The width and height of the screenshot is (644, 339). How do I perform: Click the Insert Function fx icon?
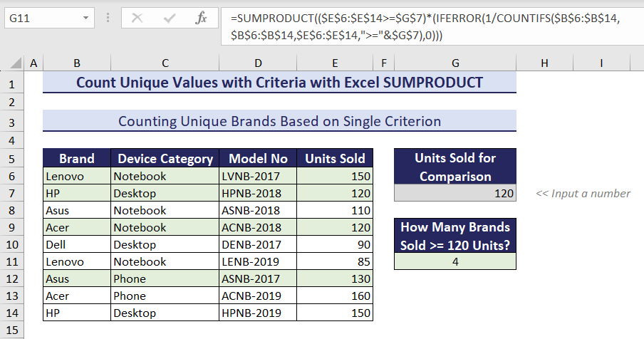point(202,18)
